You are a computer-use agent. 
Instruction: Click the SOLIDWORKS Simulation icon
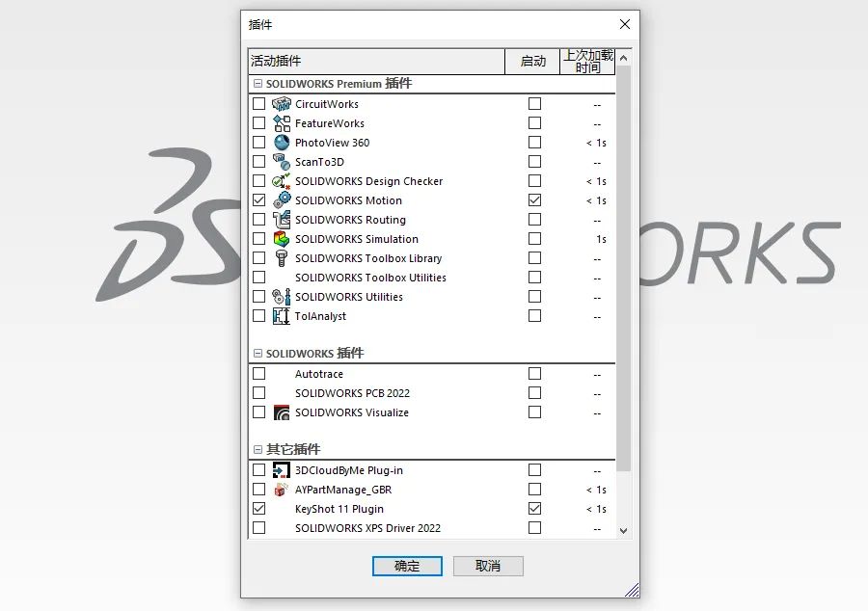coord(282,239)
